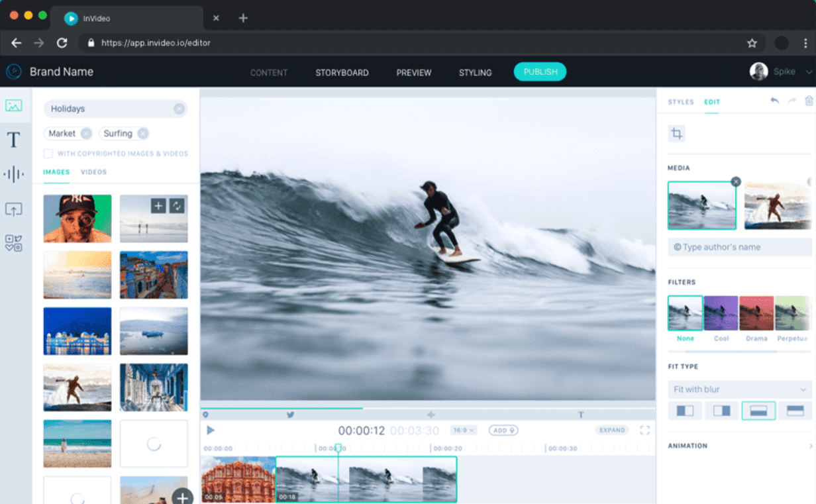The height and width of the screenshot is (504, 816).
Task: Click the Publish button
Action: 540,72
